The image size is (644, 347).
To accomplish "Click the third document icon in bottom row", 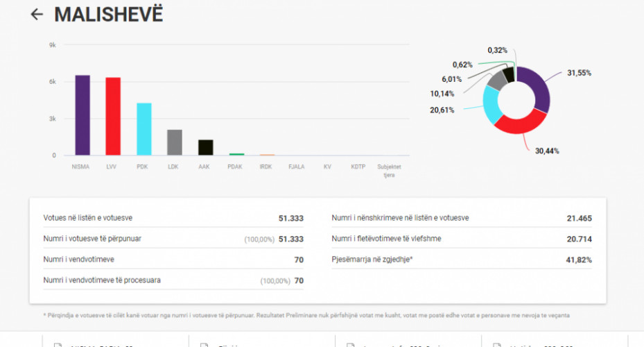I will point(350,344).
